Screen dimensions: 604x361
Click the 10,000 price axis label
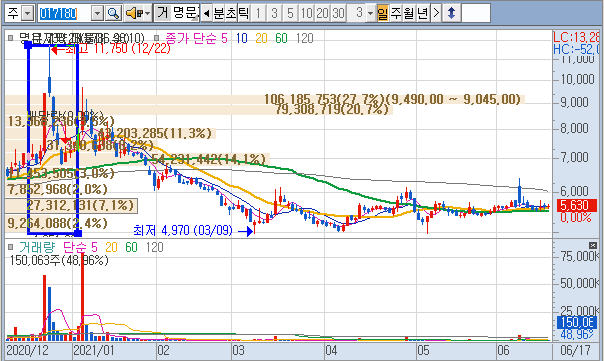[577, 79]
